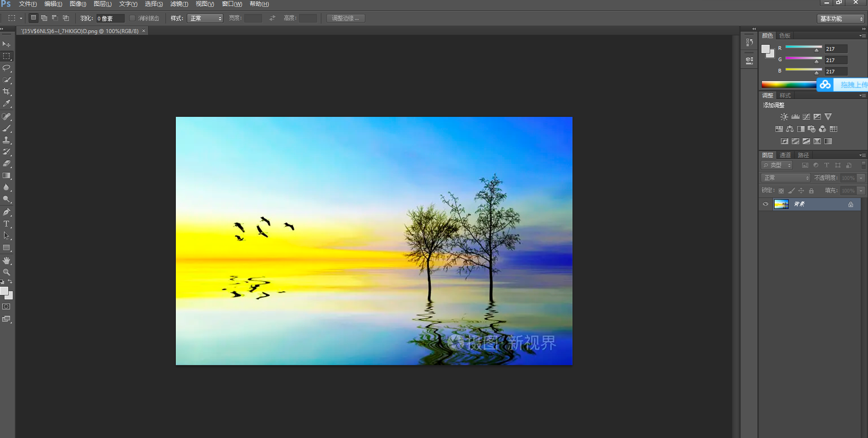Image resolution: width=868 pixels, height=438 pixels.
Task: Click the color spectrum ramp
Action: coord(789,85)
